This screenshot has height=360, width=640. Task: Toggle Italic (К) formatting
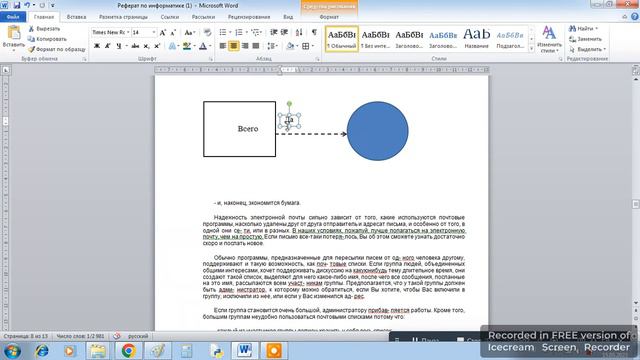click(107, 46)
